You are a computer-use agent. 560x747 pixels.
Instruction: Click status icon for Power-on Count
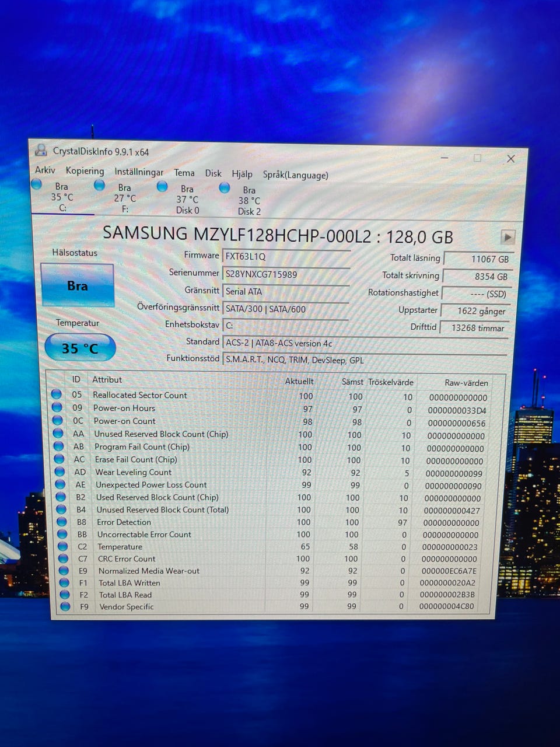[58, 421]
